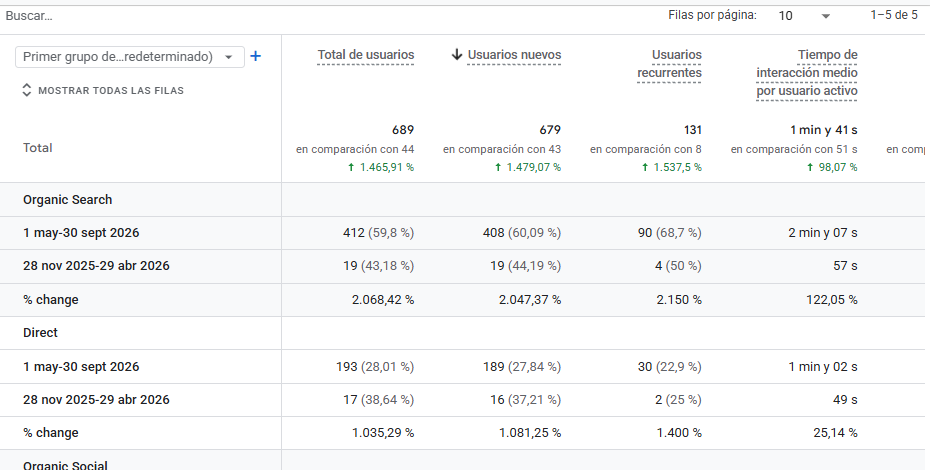Select the Organic Social row header
This screenshot has height=470, width=930.
click(65, 465)
